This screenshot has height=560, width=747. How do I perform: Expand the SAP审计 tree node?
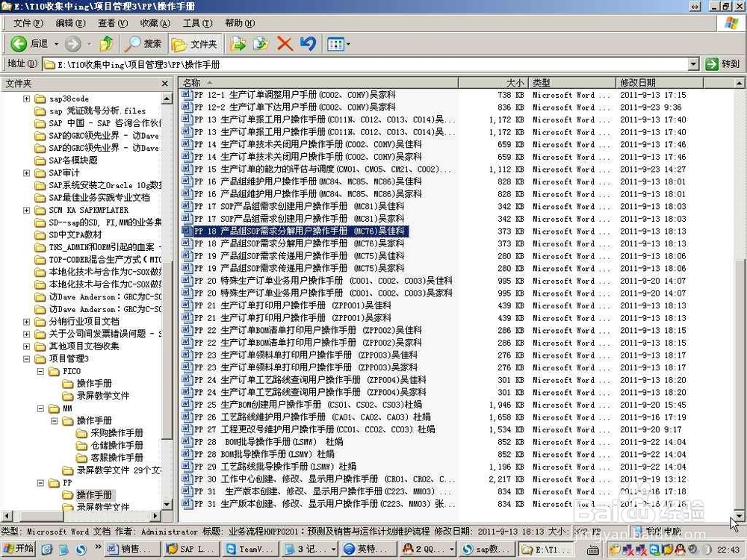[27, 173]
